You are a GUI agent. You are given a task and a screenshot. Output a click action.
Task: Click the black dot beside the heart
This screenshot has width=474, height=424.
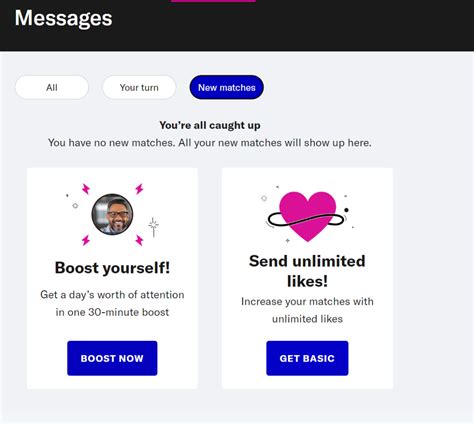point(346,210)
